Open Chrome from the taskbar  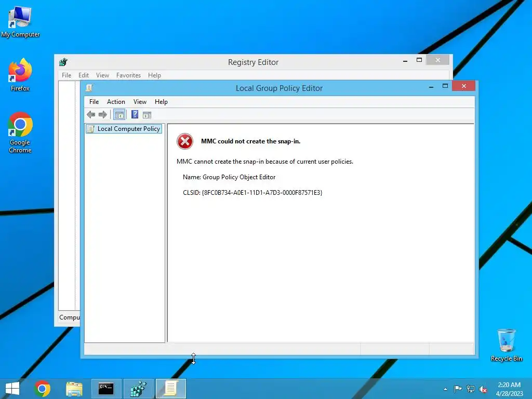point(42,389)
